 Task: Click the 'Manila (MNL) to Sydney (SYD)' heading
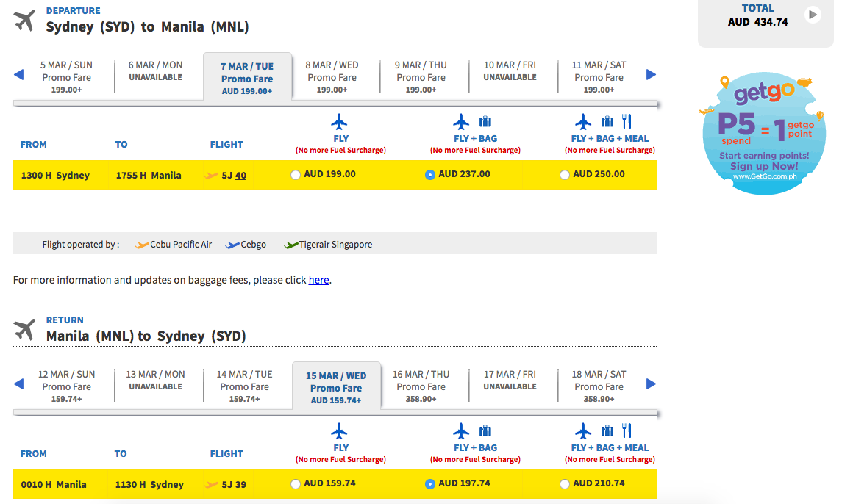[146, 336]
